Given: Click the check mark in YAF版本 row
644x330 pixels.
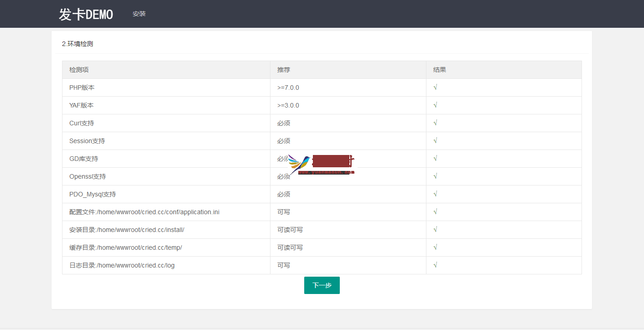Looking at the screenshot, I should [436, 105].
